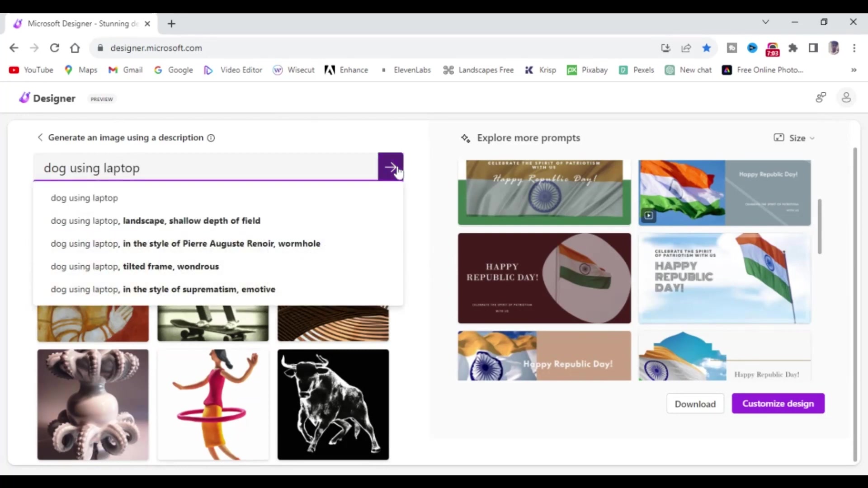Click the share page icon in address bar
Viewport: 868px width, 488px height.
tap(686, 48)
